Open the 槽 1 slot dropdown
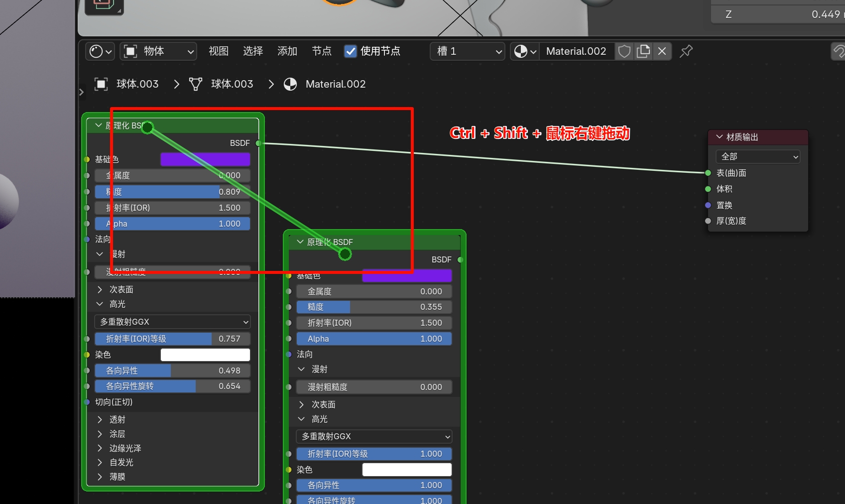Viewport: 845px width, 504px height. tap(468, 51)
